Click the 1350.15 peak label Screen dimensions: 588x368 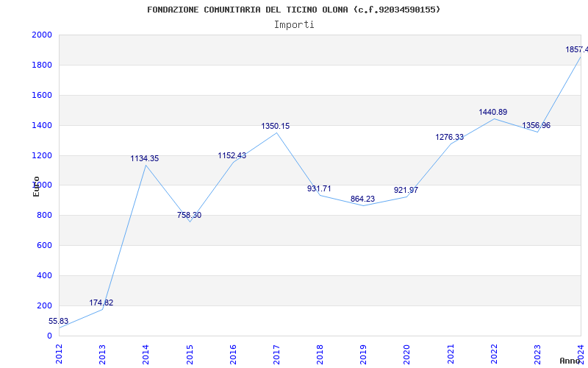point(275,126)
